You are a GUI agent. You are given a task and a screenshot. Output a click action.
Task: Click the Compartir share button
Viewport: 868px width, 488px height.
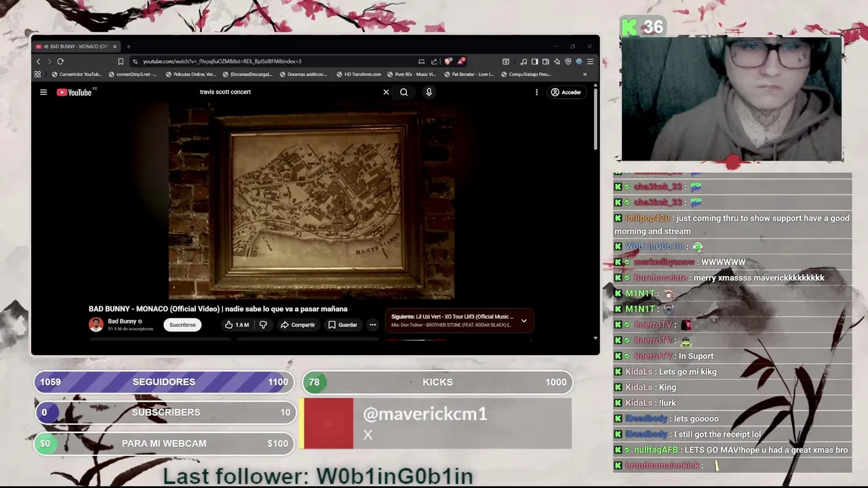[298, 325]
